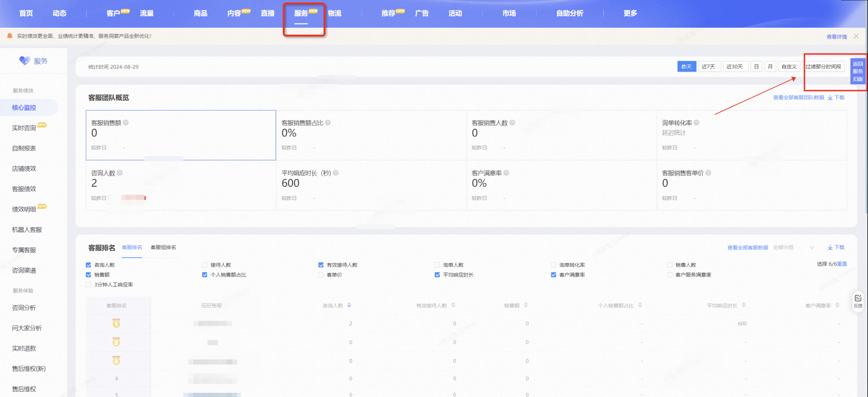Screen dimensions: 868x397
Task: Open the 全部分组 dropdown
Action: 793,248
